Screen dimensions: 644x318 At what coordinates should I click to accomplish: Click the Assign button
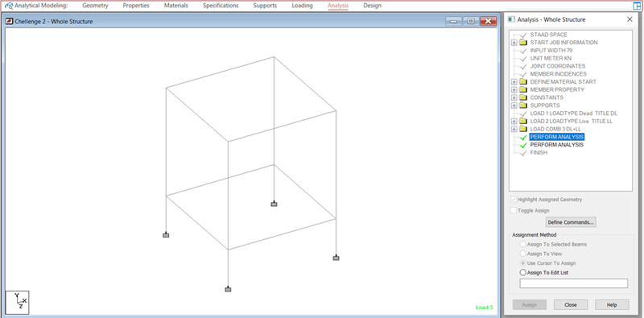tap(530, 305)
